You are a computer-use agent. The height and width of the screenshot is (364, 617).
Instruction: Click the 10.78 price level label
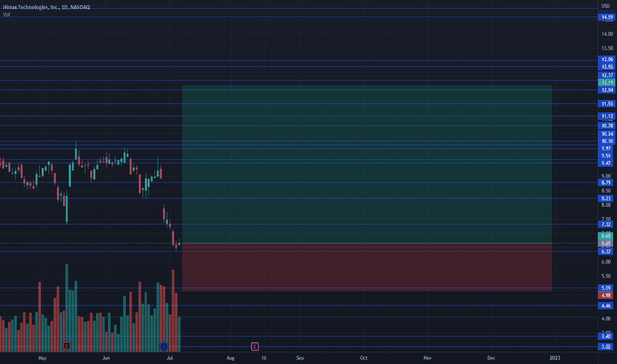click(607, 126)
